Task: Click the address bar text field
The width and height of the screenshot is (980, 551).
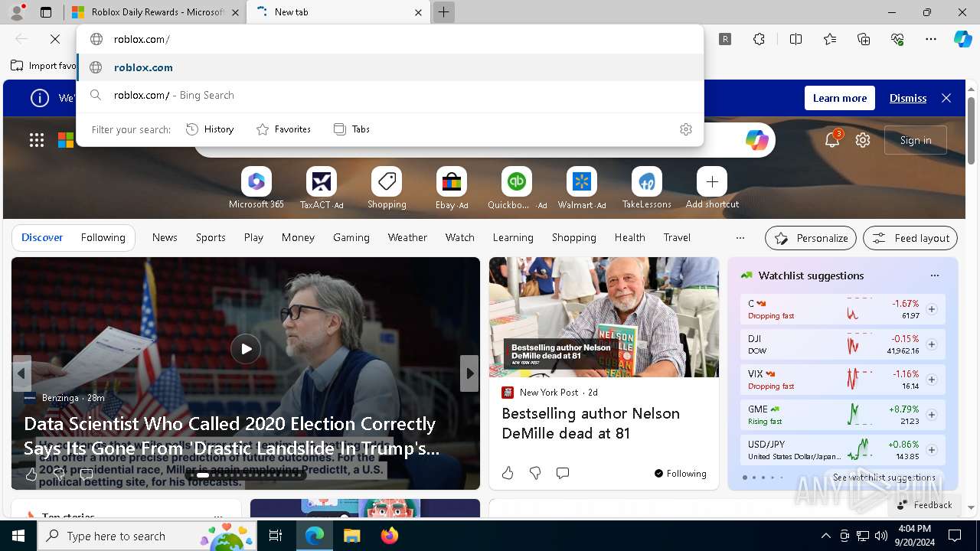Action: (x=390, y=39)
